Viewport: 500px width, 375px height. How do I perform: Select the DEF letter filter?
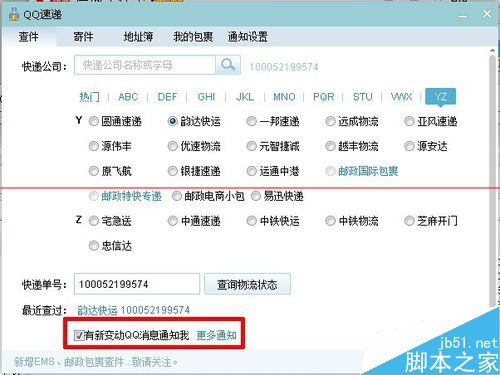[x=167, y=97]
